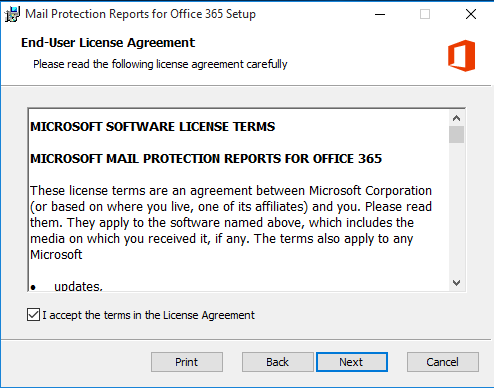The height and width of the screenshot is (388, 494).
Task: Click the orange Office logo
Action: tap(461, 56)
